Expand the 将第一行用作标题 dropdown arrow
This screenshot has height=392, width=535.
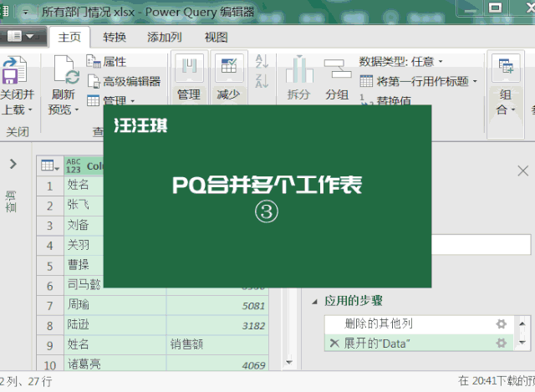tap(475, 81)
